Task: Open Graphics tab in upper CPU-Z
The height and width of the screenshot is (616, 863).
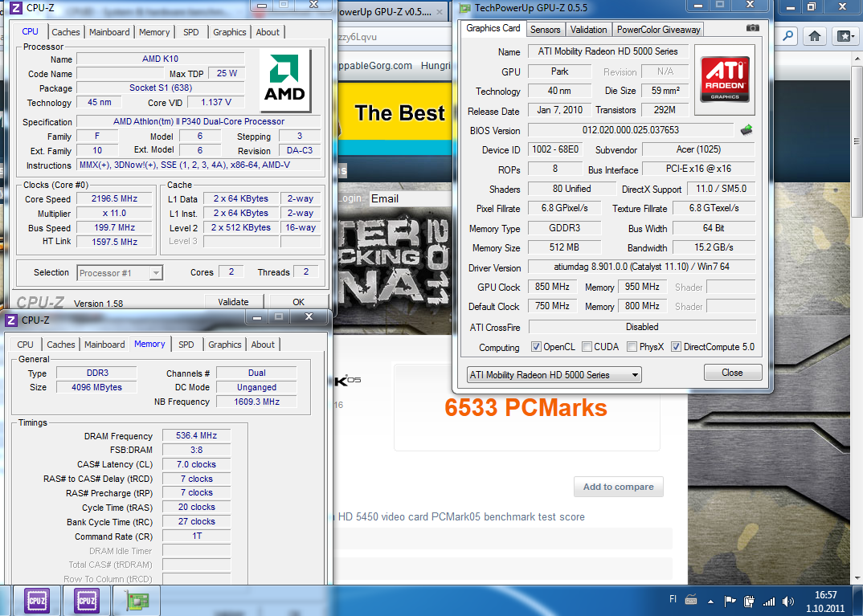Action: tap(230, 32)
